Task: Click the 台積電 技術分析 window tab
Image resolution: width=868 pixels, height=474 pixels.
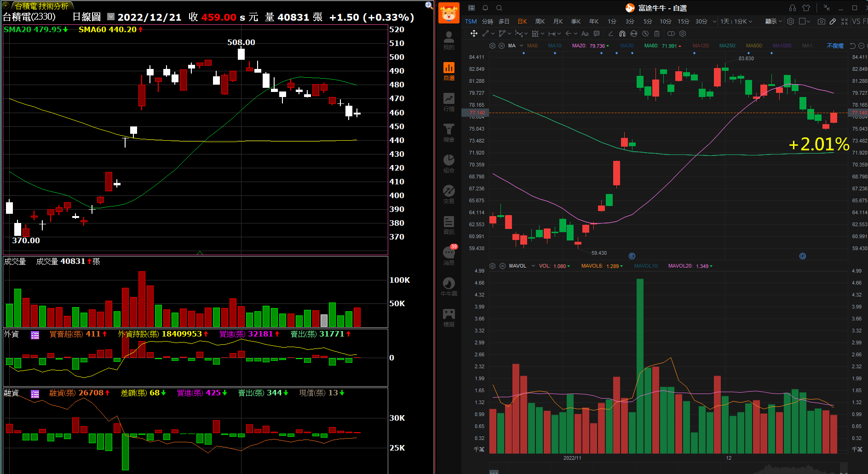Action: (x=42, y=6)
